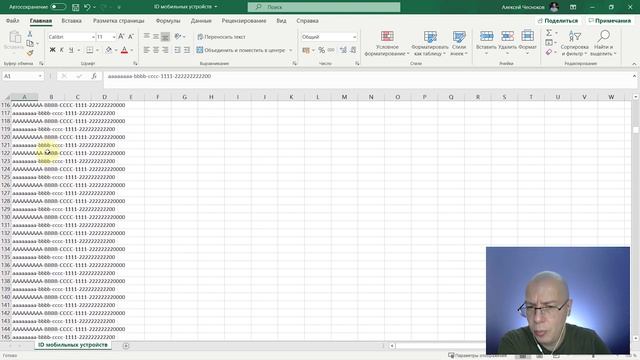The height and width of the screenshot is (360, 640).
Task: Open the font color dropdown arrow
Action: point(133,50)
